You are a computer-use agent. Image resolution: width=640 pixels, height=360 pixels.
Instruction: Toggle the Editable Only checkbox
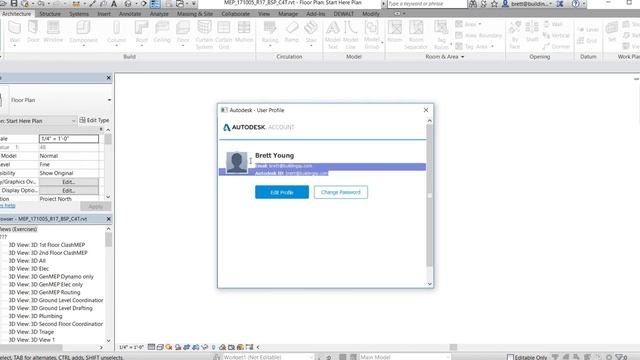pos(510,357)
